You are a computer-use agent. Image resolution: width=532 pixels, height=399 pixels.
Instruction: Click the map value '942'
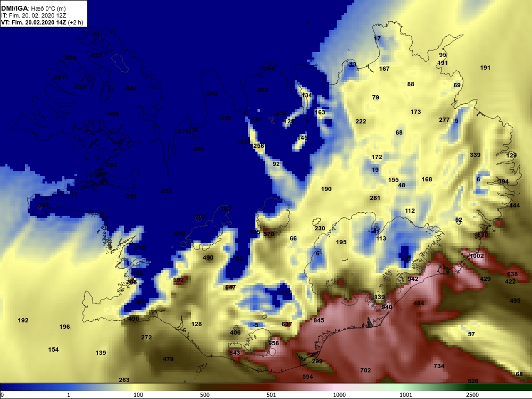click(x=413, y=279)
